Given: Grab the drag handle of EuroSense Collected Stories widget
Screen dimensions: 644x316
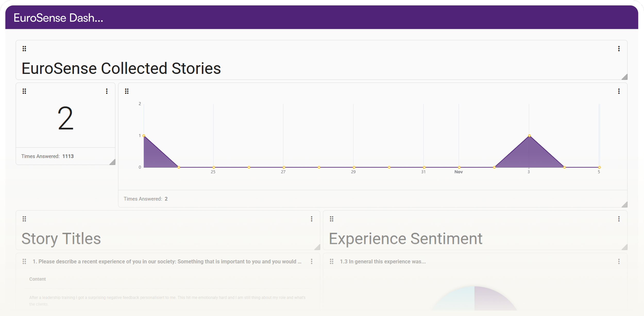Looking at the screenshot, I should point(24,49).
